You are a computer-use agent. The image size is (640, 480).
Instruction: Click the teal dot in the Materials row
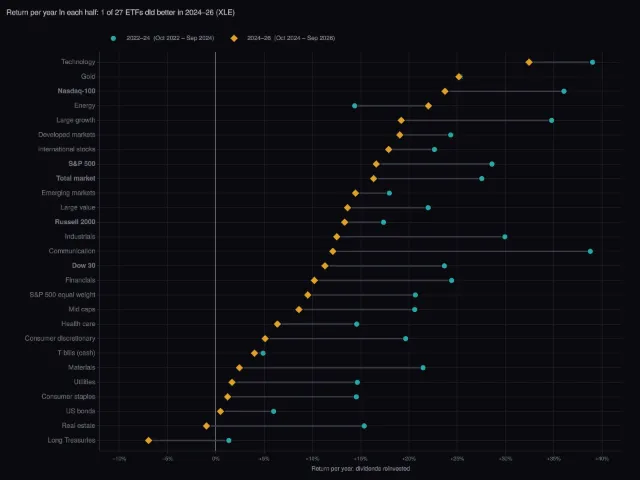coord(423,368)
